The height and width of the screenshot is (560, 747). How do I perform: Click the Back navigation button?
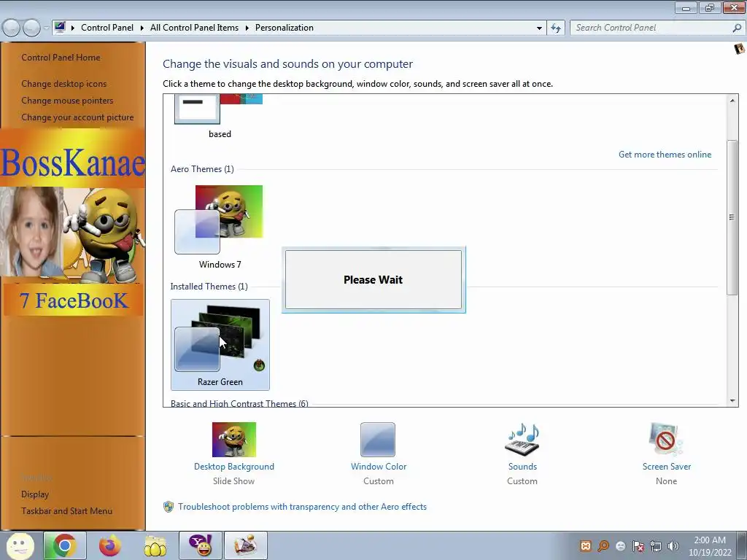pos(12,28)
